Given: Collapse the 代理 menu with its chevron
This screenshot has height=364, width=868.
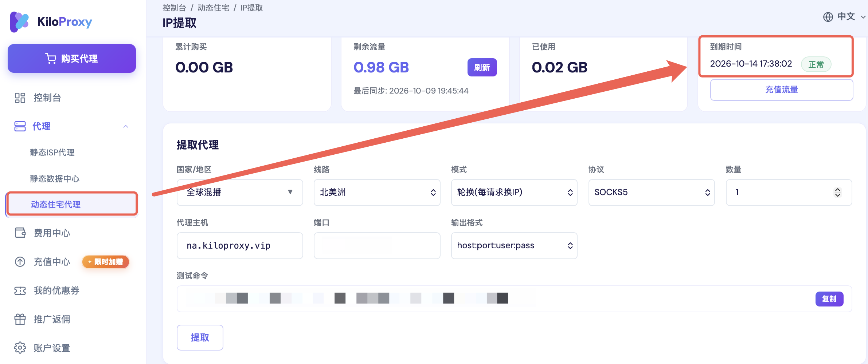Looking at the screenshot, I should point(126,126).
